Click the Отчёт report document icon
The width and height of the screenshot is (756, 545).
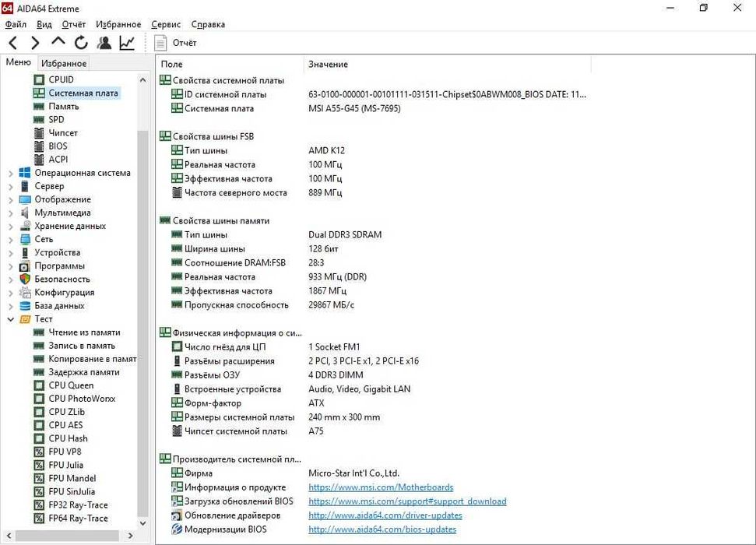[x=160, y=43]
